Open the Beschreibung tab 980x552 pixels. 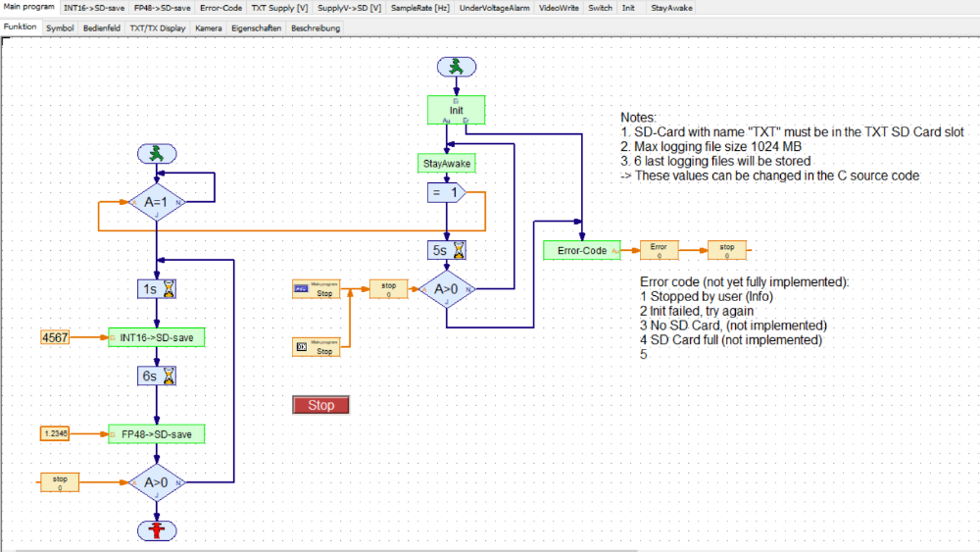315,28
